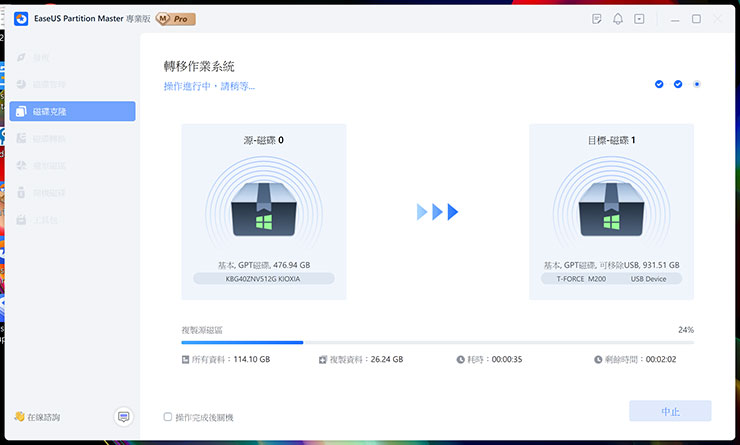Screen dimensions: 740x445
Task: Click the 中止 abort button
Action: click(x=670, y=411)
